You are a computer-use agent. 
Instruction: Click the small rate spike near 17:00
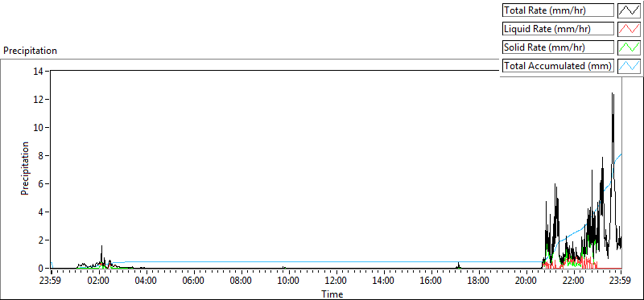click(458, 265)
